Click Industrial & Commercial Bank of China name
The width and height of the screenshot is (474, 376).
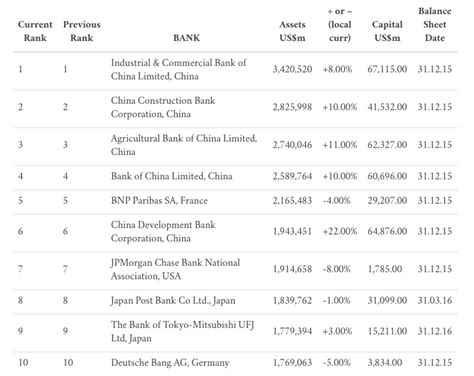click(x=178, y=69)
